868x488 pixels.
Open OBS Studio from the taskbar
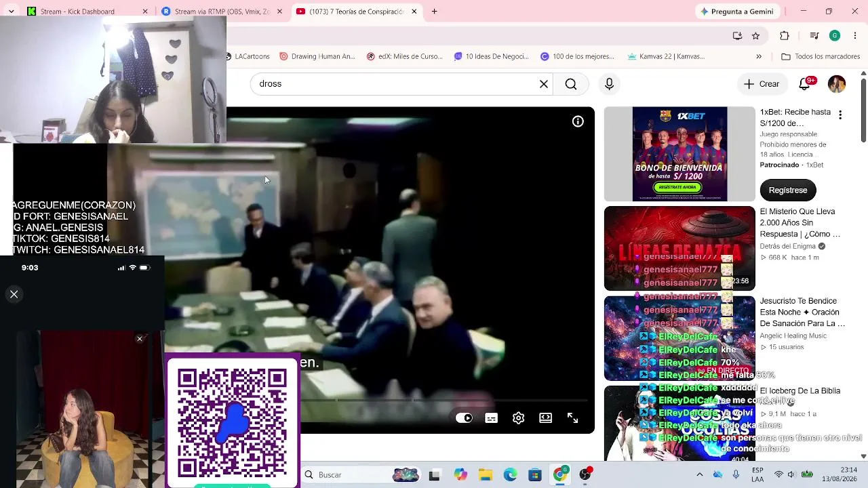coord(585,475)
